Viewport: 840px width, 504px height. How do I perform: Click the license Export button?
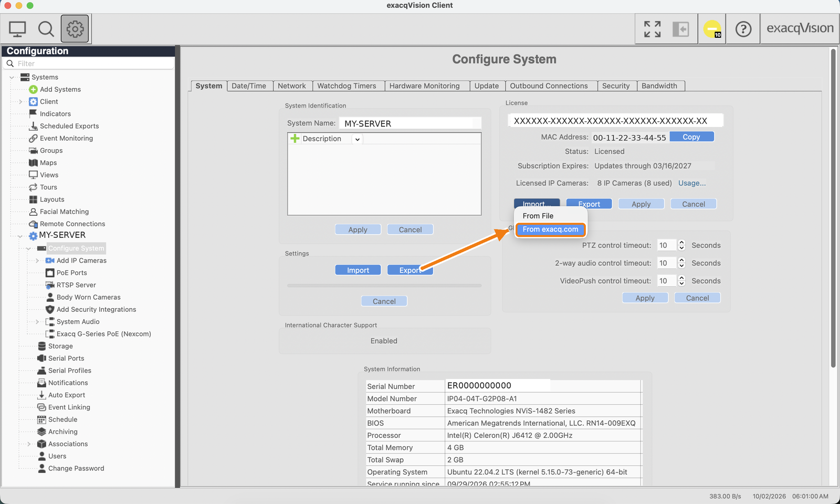point(589,204)
